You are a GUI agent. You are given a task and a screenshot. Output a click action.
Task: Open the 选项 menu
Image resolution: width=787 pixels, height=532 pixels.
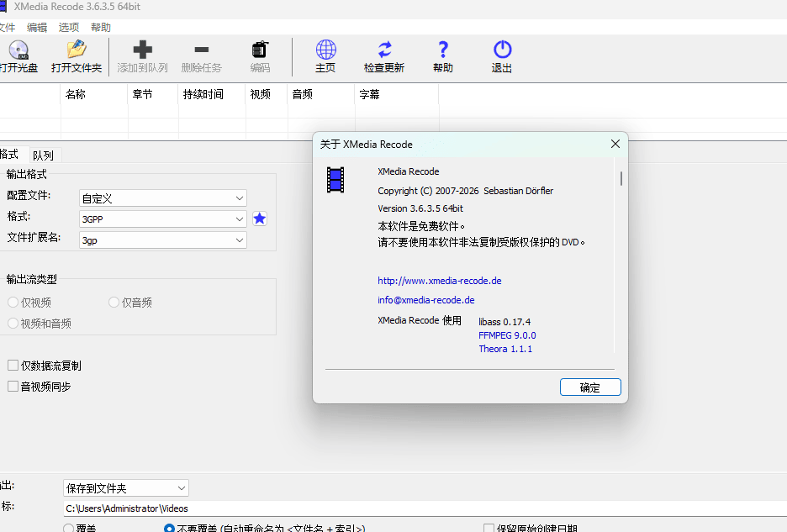[x=69, y=27]
